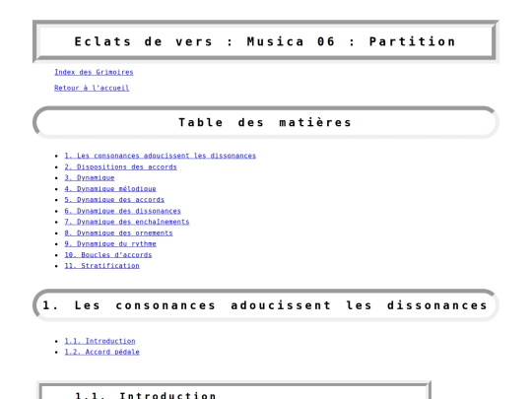Select the 4. Dynamique mélodique link
The height and width of the screenshot is (399, 532).
coord(110,188)
